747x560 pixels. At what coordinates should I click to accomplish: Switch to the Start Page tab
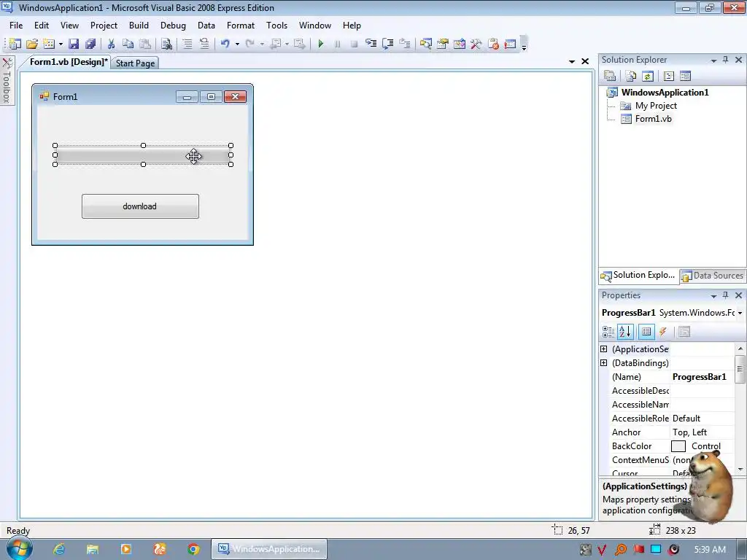tap(135, 63)
